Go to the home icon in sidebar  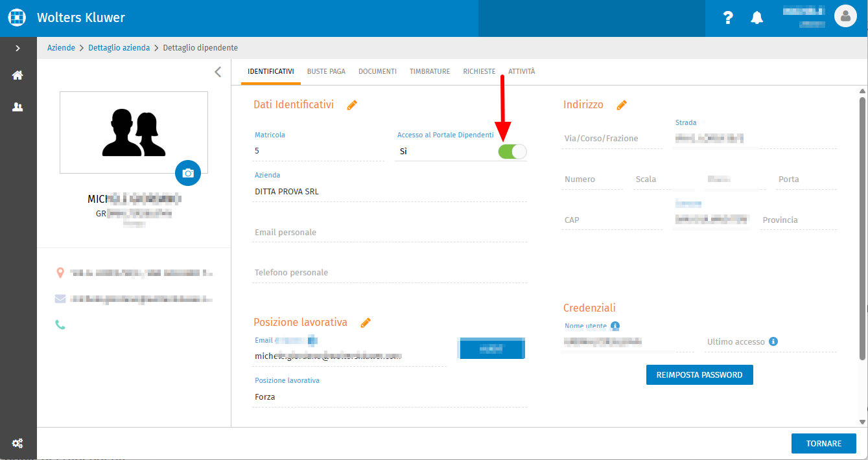tap(18, 75)
